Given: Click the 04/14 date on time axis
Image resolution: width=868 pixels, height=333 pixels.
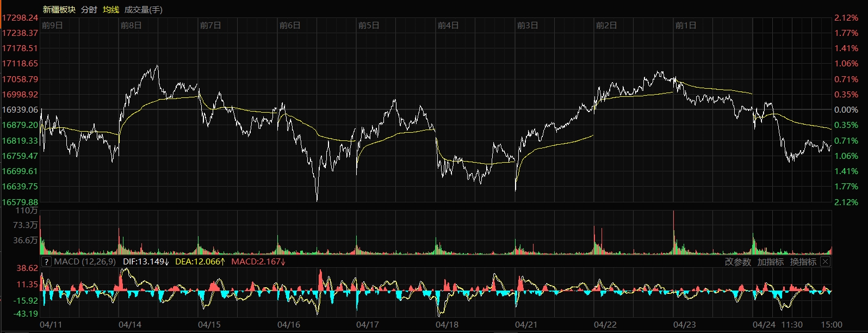Looking at the screenshot, I should 130,325.
